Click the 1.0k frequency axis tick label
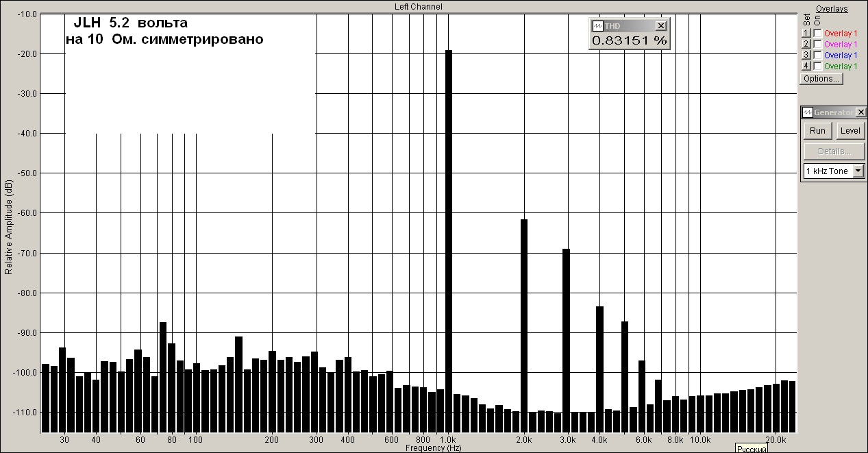 448,439
